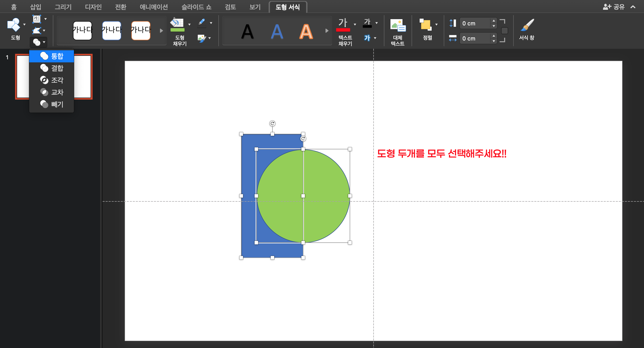Viewport: 644px width, 348px height.
Task: Click the 도형 insert shapes icon
Action: (x=14, y=25)
